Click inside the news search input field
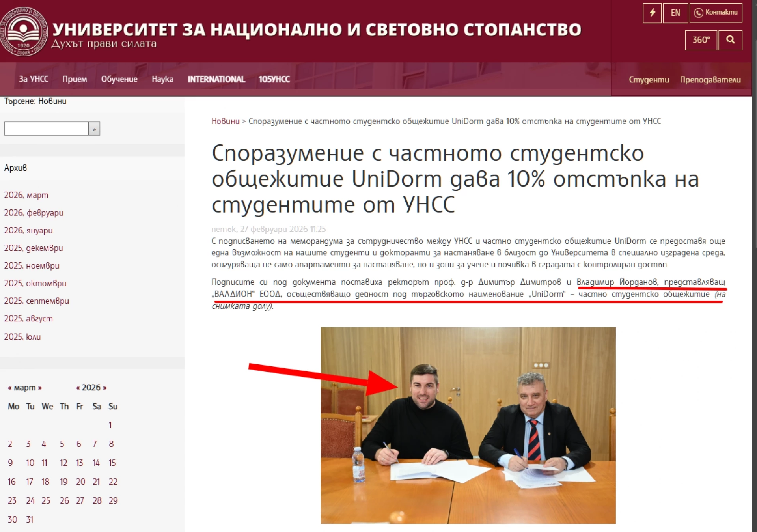757x532 pixels. [x=46, y=129]
